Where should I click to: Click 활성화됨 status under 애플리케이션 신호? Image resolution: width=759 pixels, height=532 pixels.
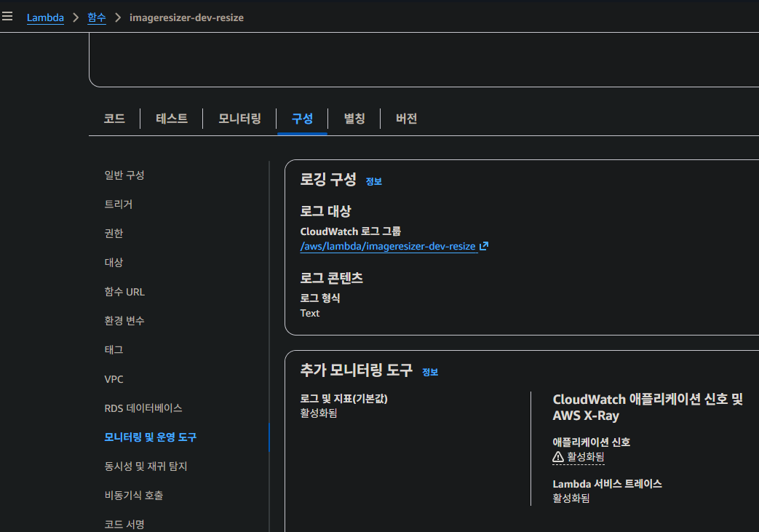tap(585, 456)
